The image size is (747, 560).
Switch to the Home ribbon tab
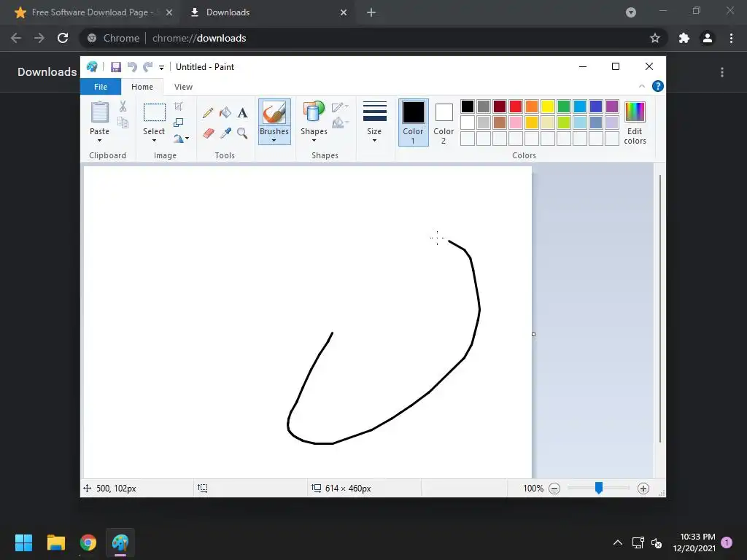coord(142,87)
